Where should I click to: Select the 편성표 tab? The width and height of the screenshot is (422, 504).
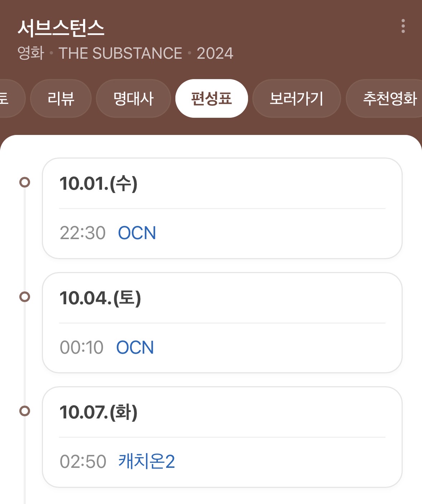[212, 98]
